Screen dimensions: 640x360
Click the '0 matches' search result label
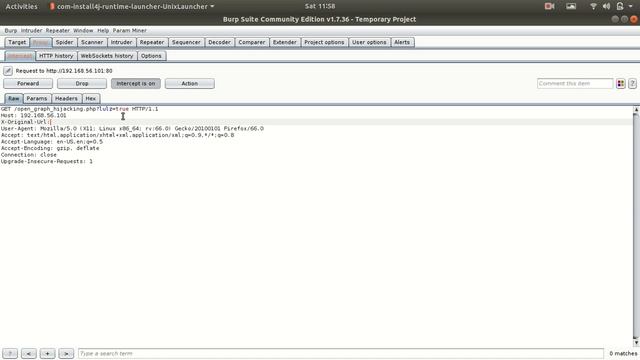(x=623, y=353)
